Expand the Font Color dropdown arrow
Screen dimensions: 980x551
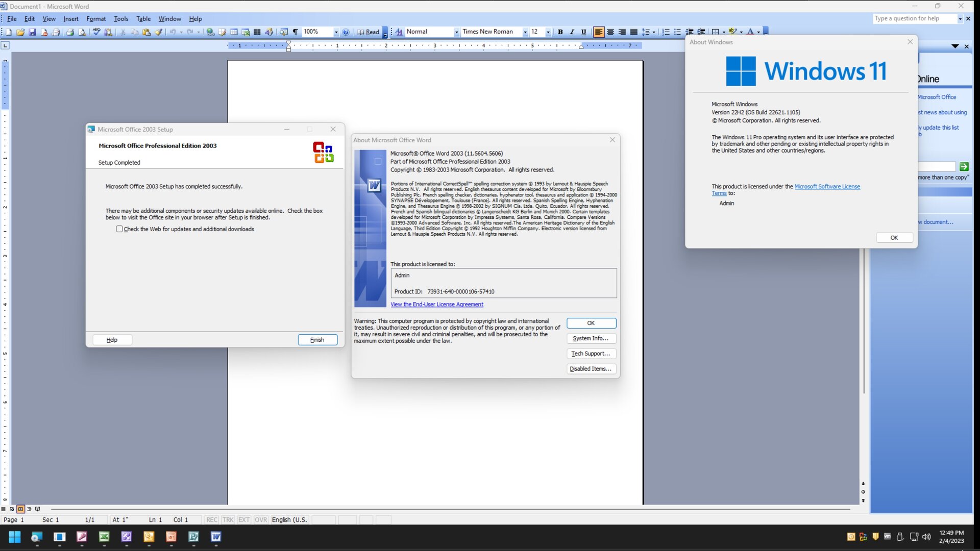click(758, 32)
